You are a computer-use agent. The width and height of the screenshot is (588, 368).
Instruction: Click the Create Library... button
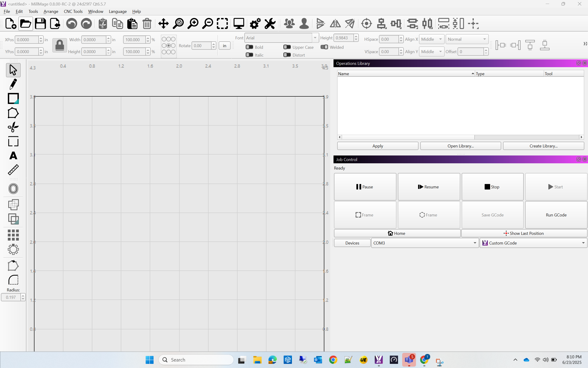(x=543, y=146)
